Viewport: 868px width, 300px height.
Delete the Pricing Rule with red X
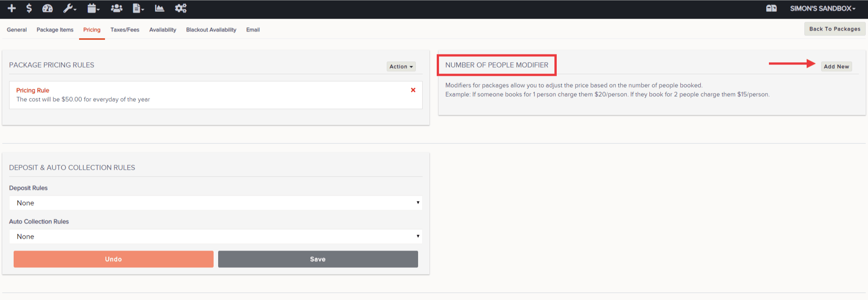[x=413, y=90]
